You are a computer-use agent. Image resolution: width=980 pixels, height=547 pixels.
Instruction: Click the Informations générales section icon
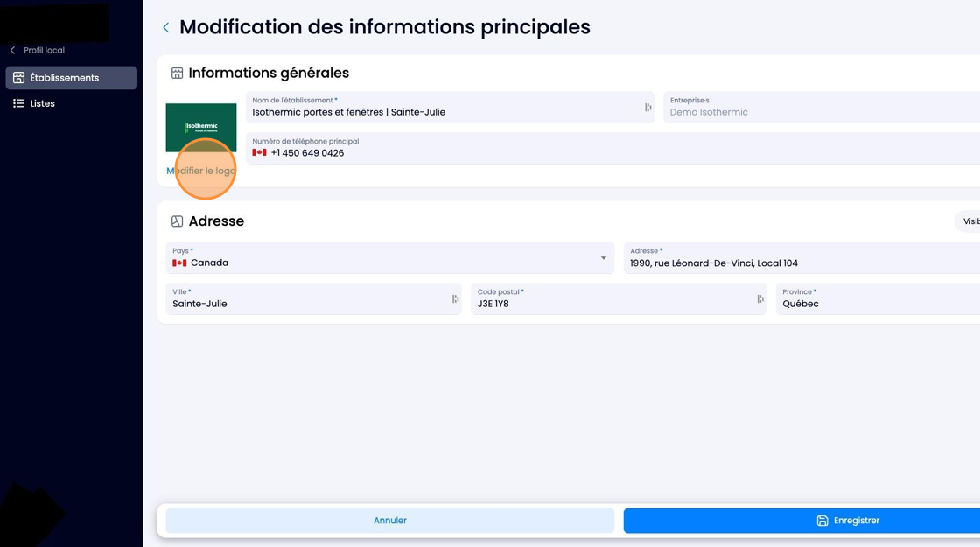177,74
